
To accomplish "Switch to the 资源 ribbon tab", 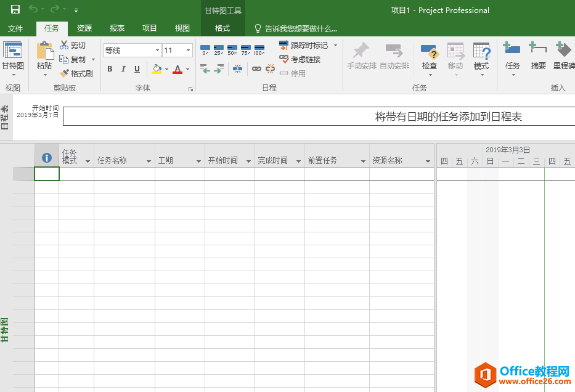I will (x=84, y=28).
